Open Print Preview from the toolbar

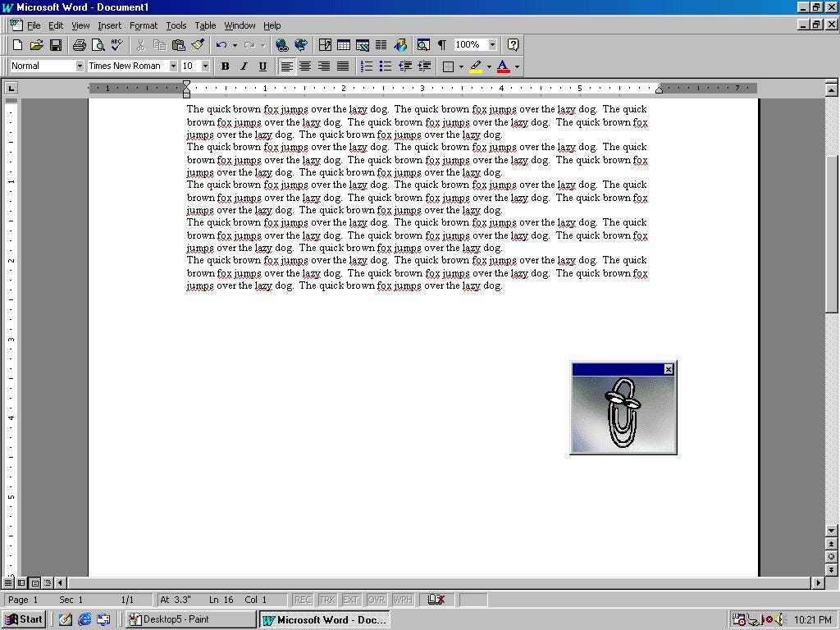(98, 45)
